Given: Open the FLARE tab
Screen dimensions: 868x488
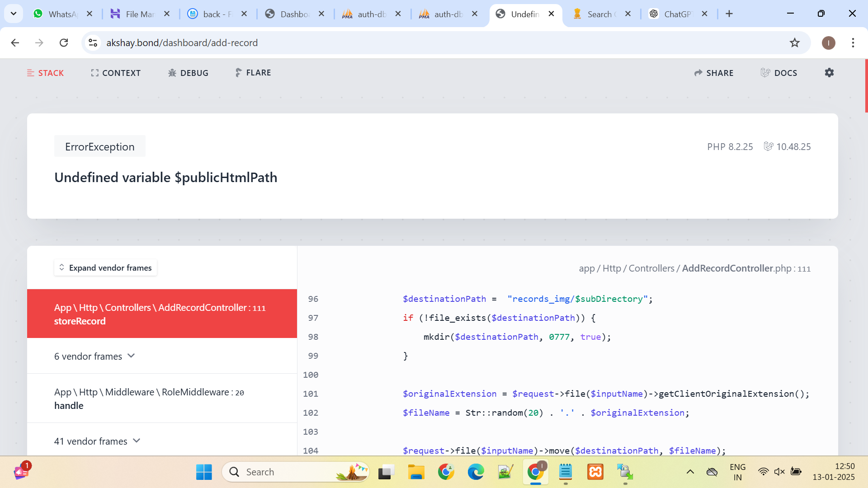Looking at the screenshot, I should click(x=253, y=73).
